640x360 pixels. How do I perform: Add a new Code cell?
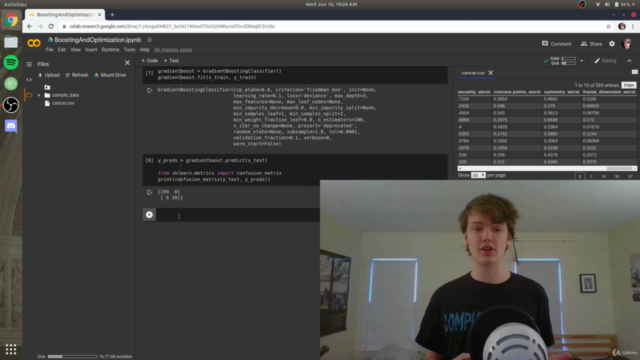click(149, 61)
